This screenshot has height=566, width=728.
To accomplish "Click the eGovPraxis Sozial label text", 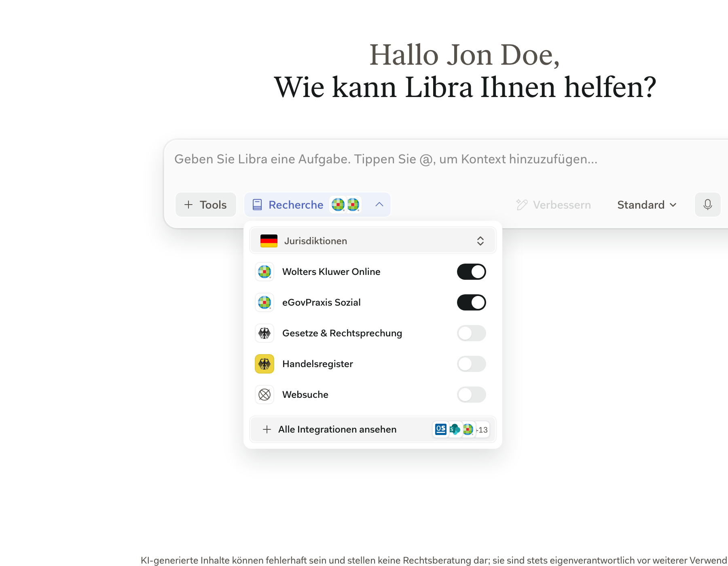I will tap(322, 302).
